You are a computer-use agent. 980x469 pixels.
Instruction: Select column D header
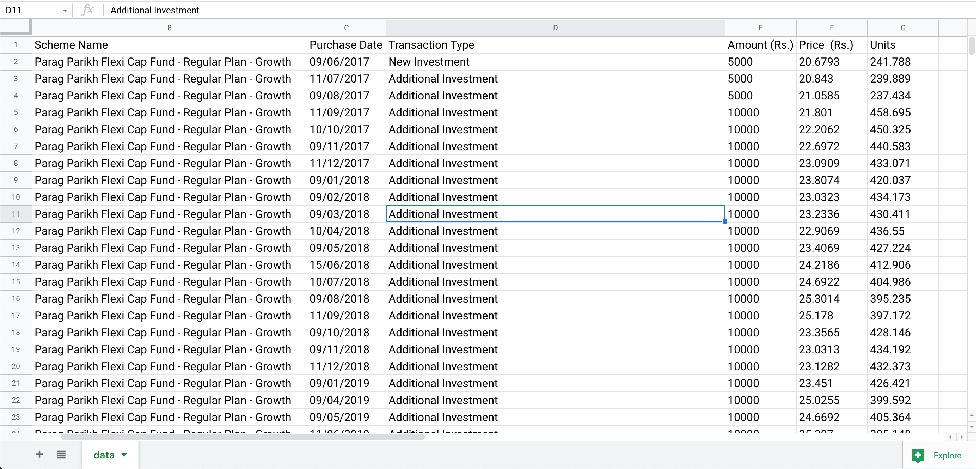(556, 28)
